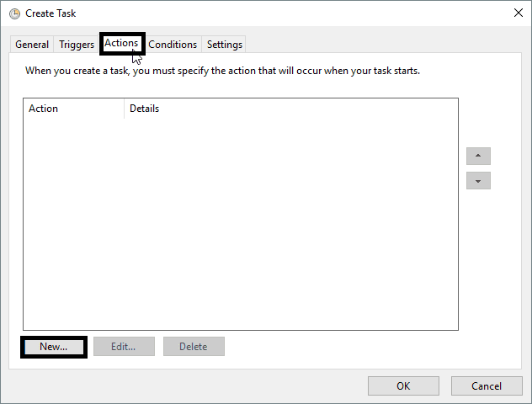Cancel the Create Task dialog

pyautogui.click(x=487, y=385)
